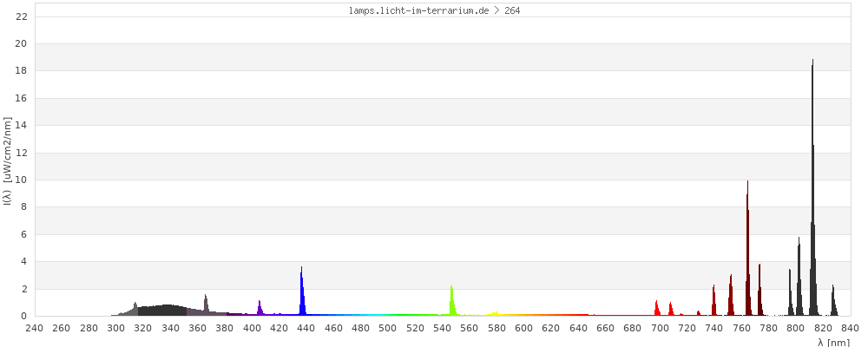
Task: Select the y-axis tick label 16
Action: pyautogui.click(x=22, y=98)
